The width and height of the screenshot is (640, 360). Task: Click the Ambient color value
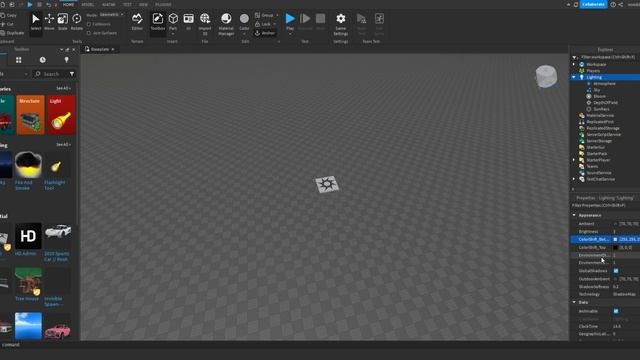coord(629,224)
